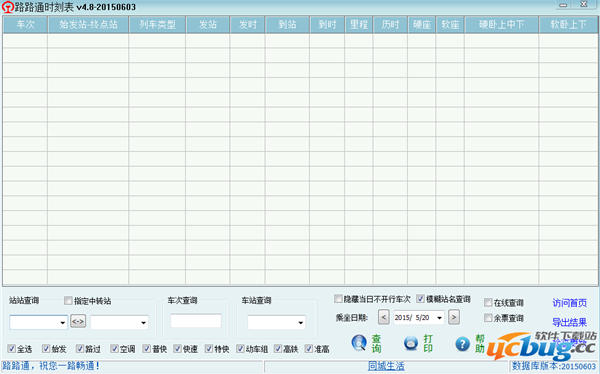Viewport: 600px width, 374px height.
Task: Close the 路路通时刻表 window
Action: click(583, 5)
